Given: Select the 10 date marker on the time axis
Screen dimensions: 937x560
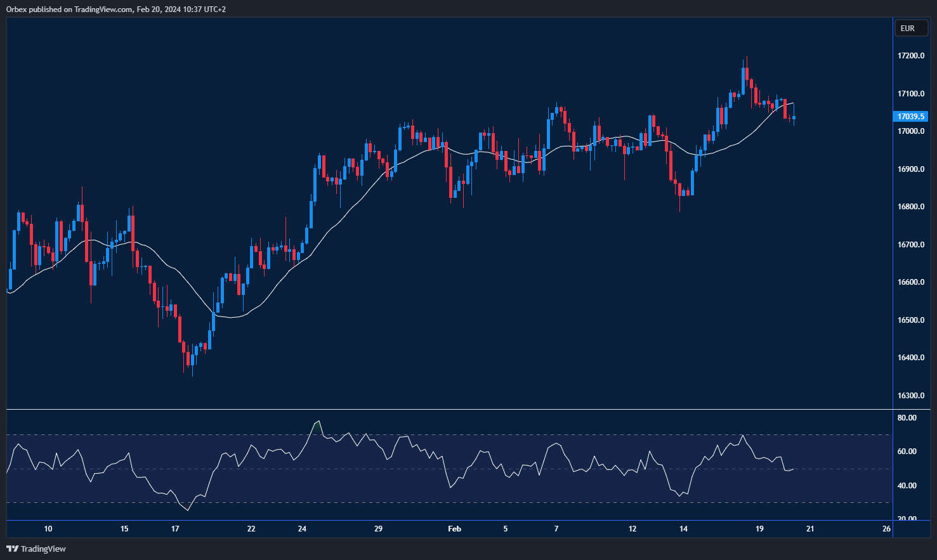Looking at the screenshot, I should click(48, 529).
